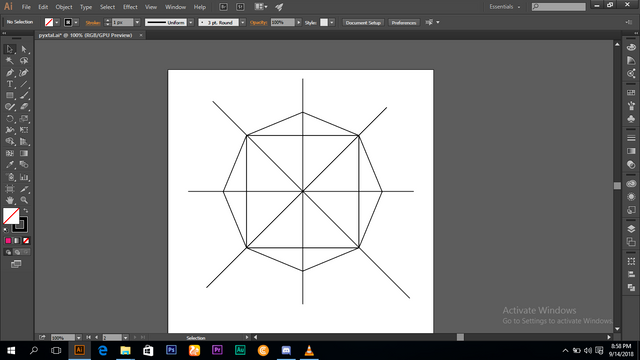Screen dimensions: 640x360
Task: Open stroke weight dropdown
Action: (x=137, y=22)
